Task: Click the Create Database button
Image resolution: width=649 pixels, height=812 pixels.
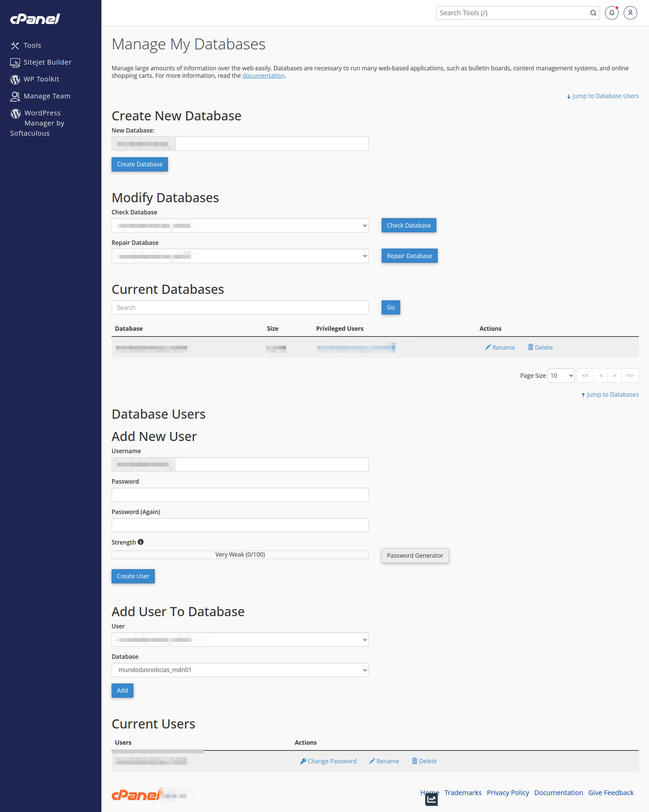Action: pyautogui.click(x=139, y=164)
